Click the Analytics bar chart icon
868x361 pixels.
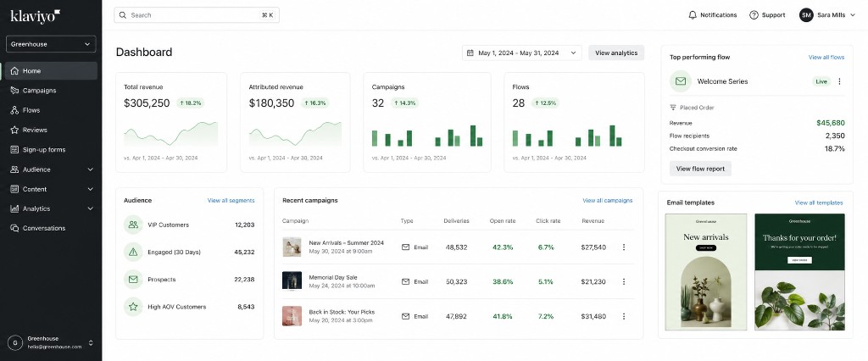coord(14,208)
